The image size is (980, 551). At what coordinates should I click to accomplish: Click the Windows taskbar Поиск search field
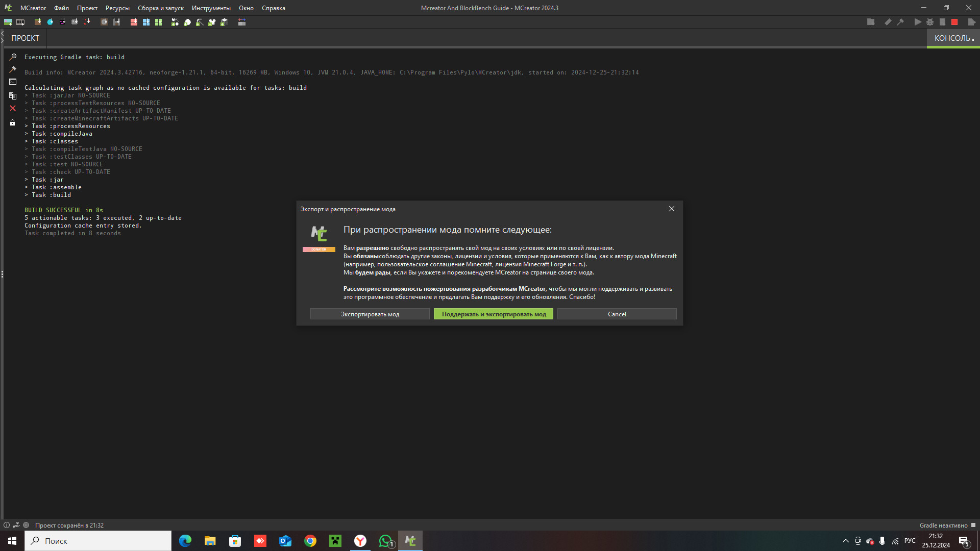pyautogui.click(x=98, y=541)
